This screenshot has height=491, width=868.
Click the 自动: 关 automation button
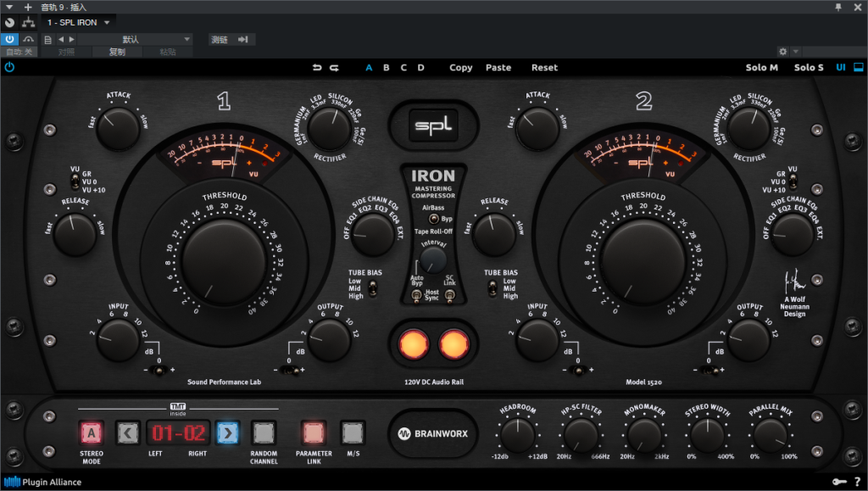19,52
